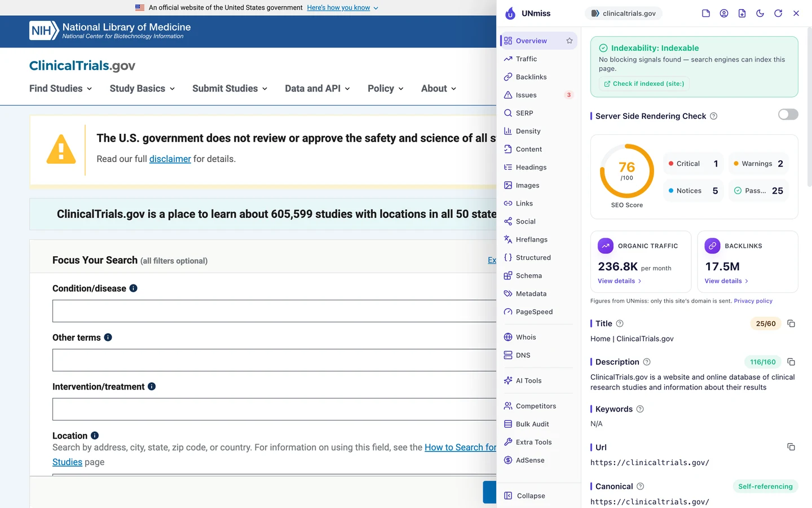The image size is (812, 508).
Task: Refresh the UNmiss analysis
Action: point(778,13)
